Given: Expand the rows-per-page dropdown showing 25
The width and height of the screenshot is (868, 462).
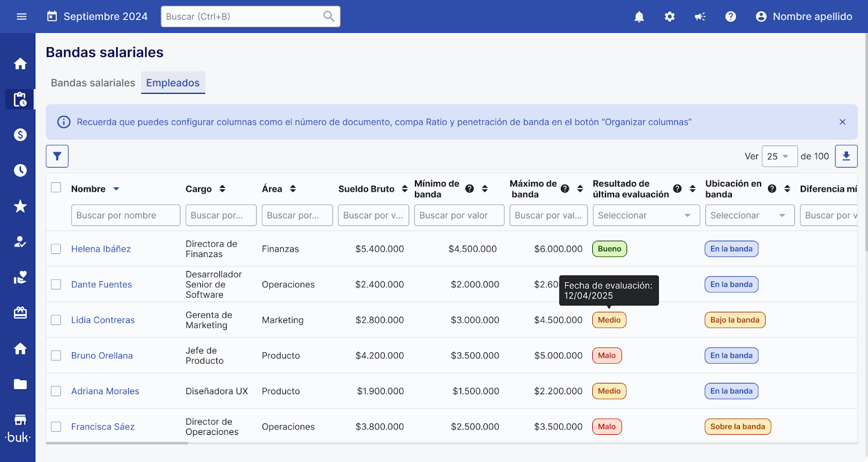Looking at the screenshot, I should (779, 156).
